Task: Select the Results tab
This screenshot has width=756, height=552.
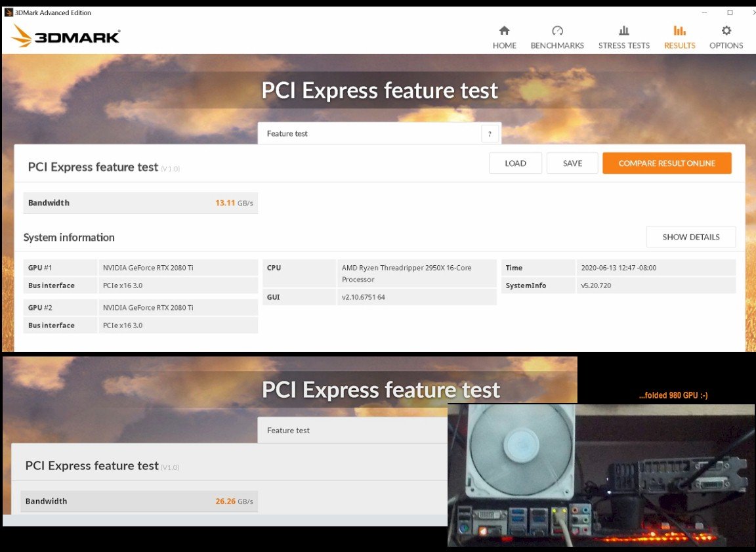Action: pyautogui.click(x=680, y=37)
